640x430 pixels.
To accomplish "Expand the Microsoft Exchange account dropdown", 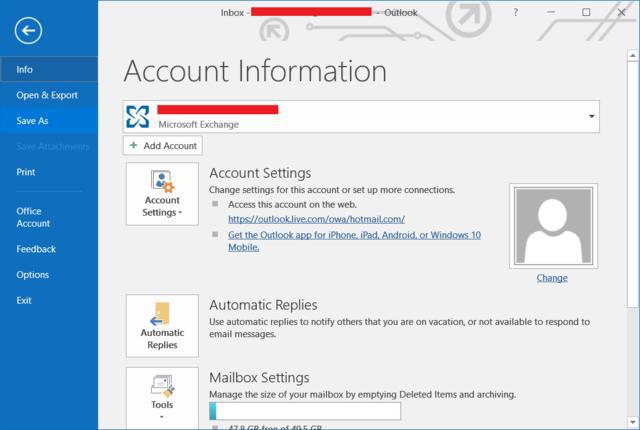I will click(x=591, y=116).
